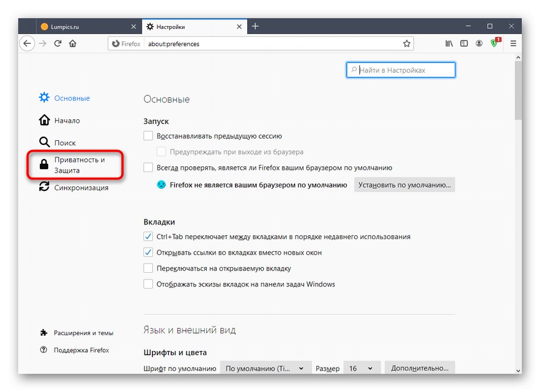
Task: Uncheck Ctrl+Tab переключает между вкладками checkbox
Action: [x=148, y=236]
